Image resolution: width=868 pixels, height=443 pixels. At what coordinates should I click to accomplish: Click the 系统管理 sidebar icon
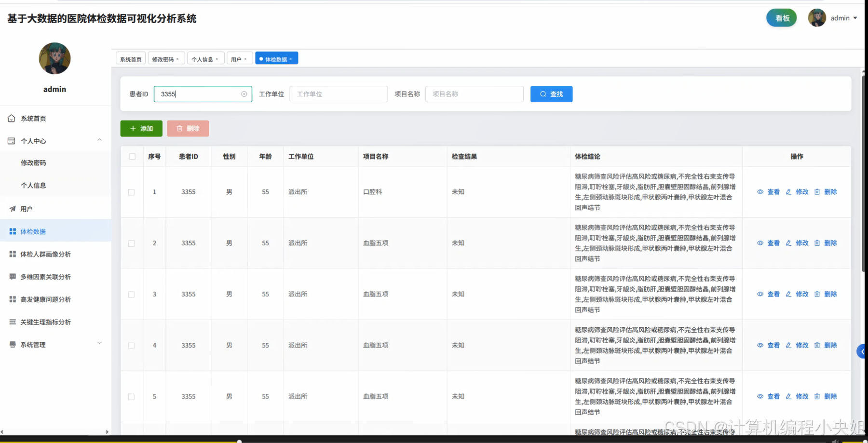[x=13, y=344]
